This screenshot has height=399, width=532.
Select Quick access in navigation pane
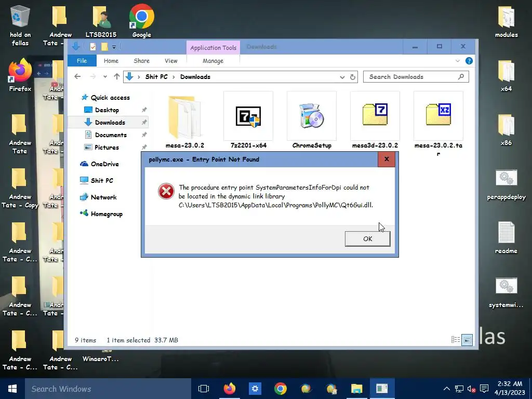(110, 98)
